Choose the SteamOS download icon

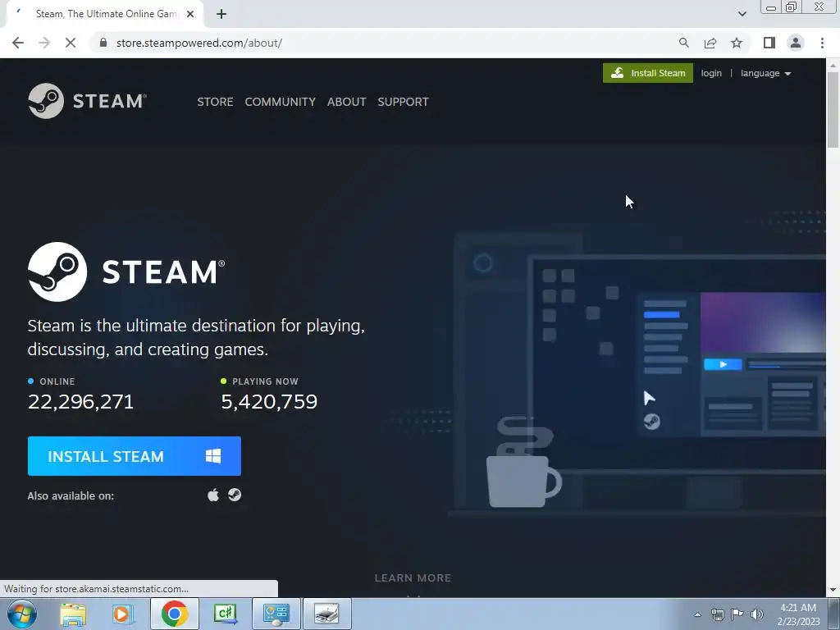[x=235, y=495]
